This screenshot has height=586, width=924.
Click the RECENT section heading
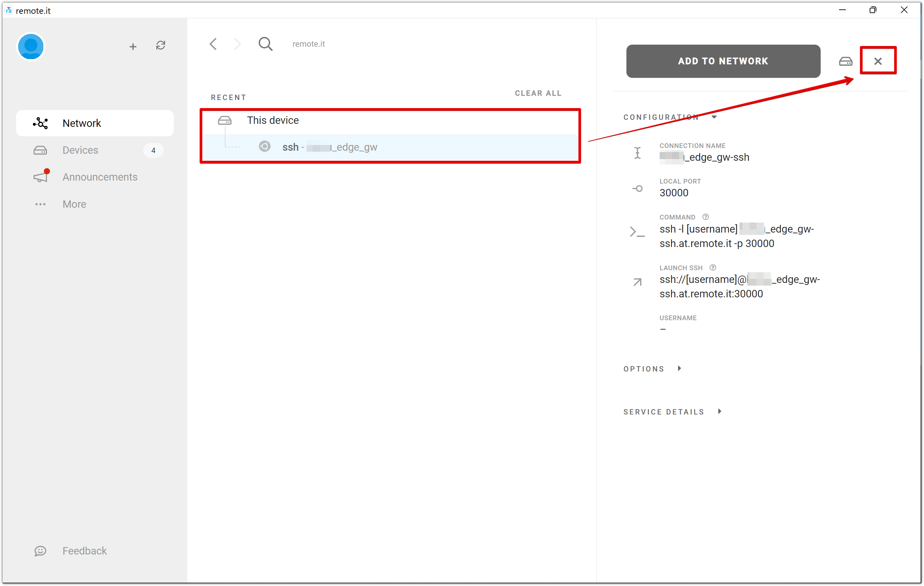[229, 97]
